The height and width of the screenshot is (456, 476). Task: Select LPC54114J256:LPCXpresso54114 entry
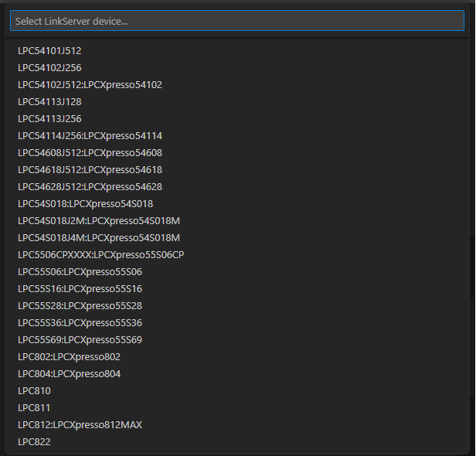click(x=90, y=136)
